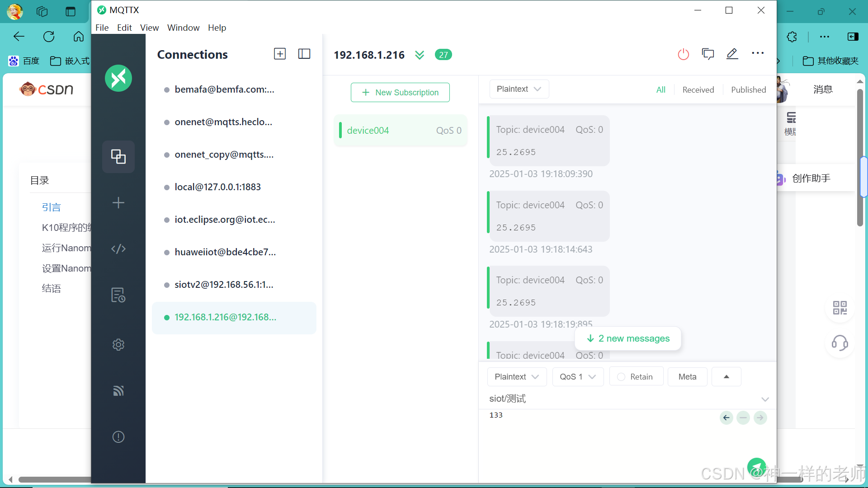Click the browser page vertical scrollbar

(x=860, y=158)
